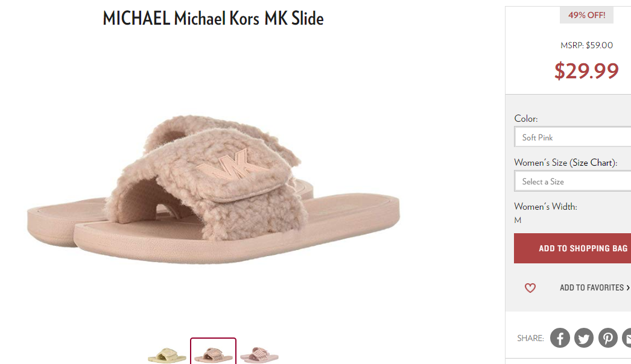
Task: Click the partially visible email share icon
Action: click(627, 338)
